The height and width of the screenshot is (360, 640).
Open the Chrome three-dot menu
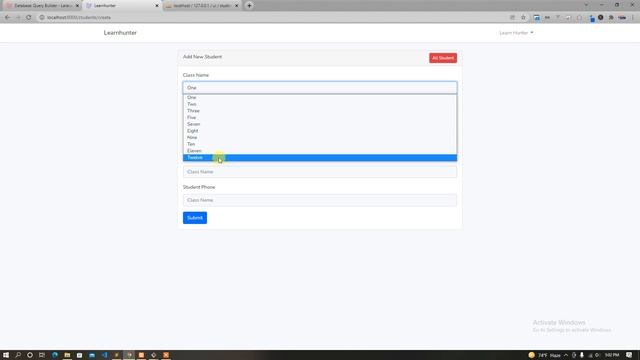coord(633,18)
